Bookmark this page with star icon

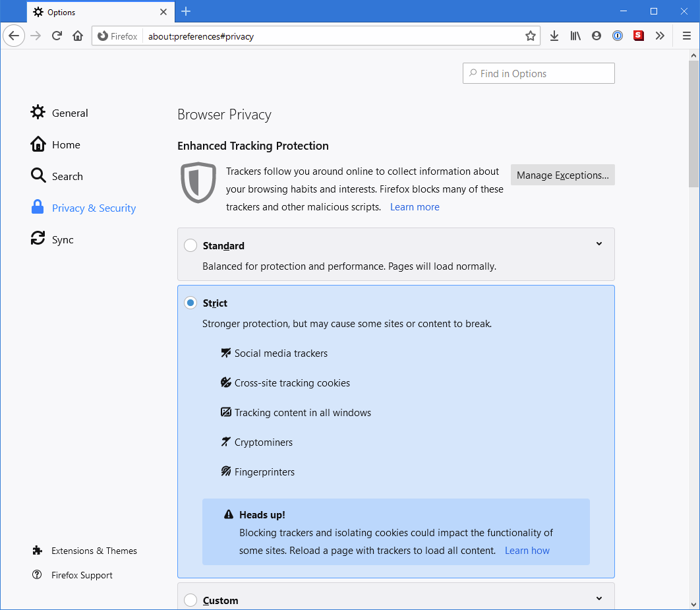[x=530, y=36]
